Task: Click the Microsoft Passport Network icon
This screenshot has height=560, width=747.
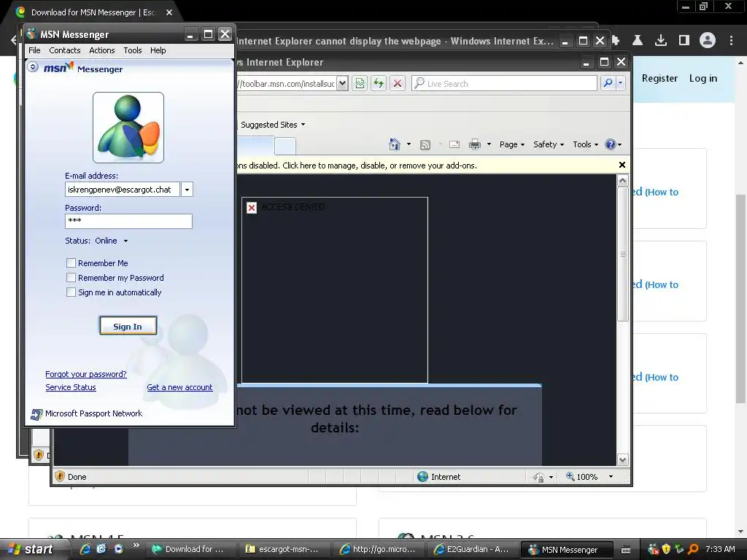Action: [36, 414]
